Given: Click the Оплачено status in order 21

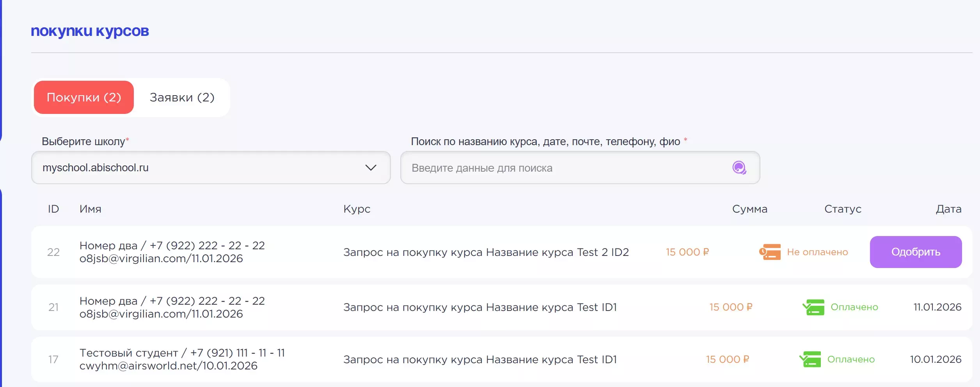Looking at the screenshot, I should [x=854, y=307].
